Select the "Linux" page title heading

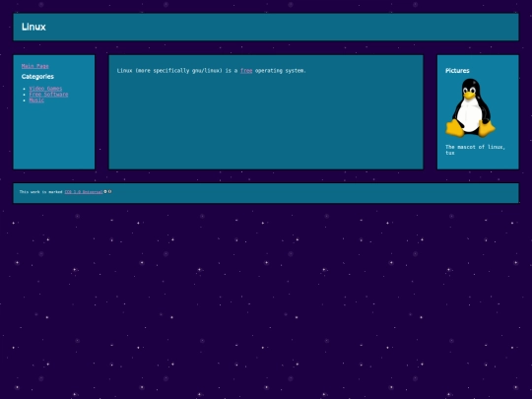pyautogui.click(x=33, y=27)
